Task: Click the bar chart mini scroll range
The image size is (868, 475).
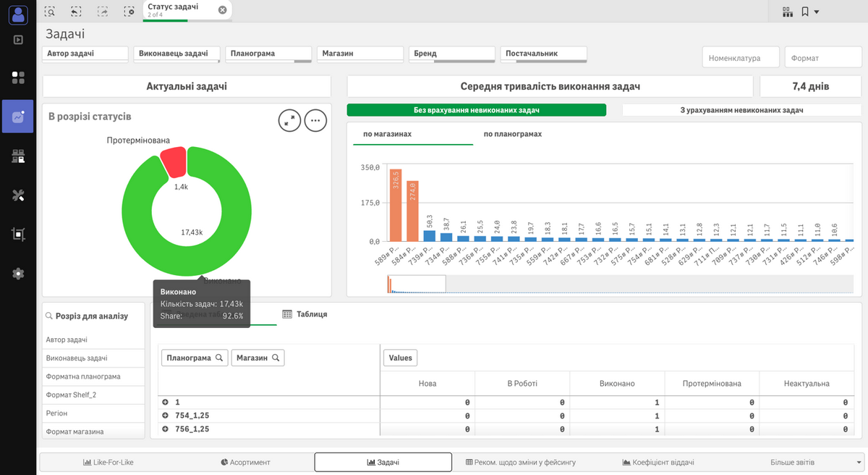Action: [417, 284]
